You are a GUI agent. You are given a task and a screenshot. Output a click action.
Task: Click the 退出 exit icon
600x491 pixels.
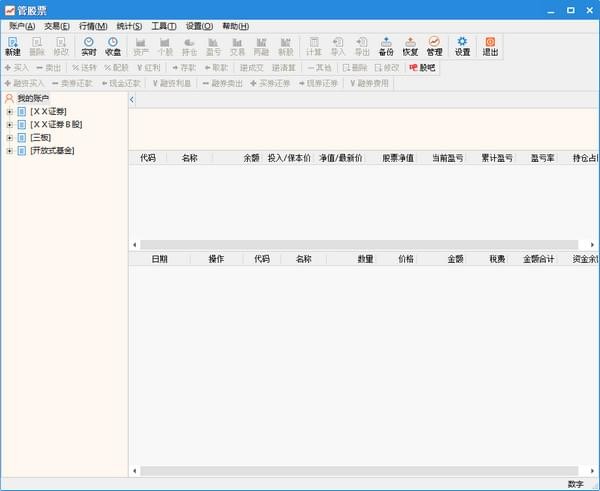(x=490, y=46)
